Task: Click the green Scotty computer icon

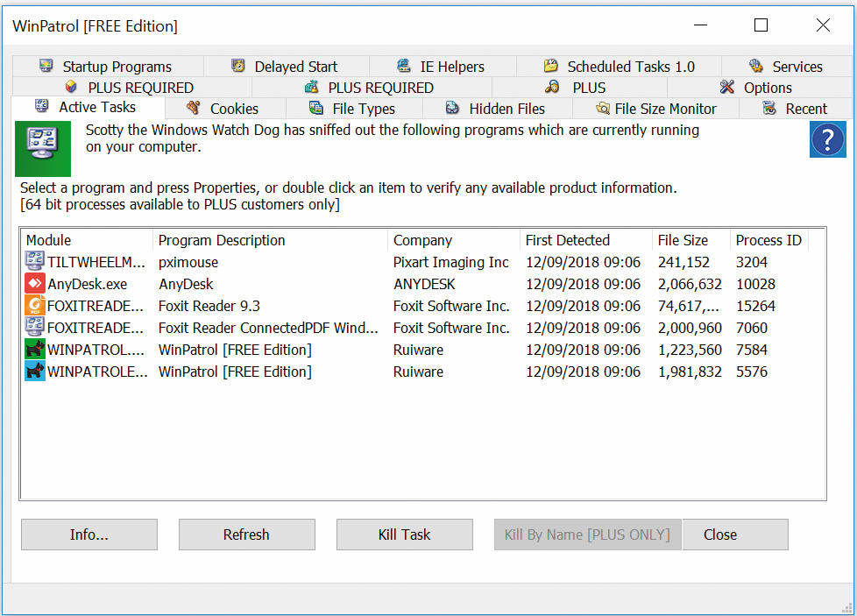Action: (x=43, y=148)
